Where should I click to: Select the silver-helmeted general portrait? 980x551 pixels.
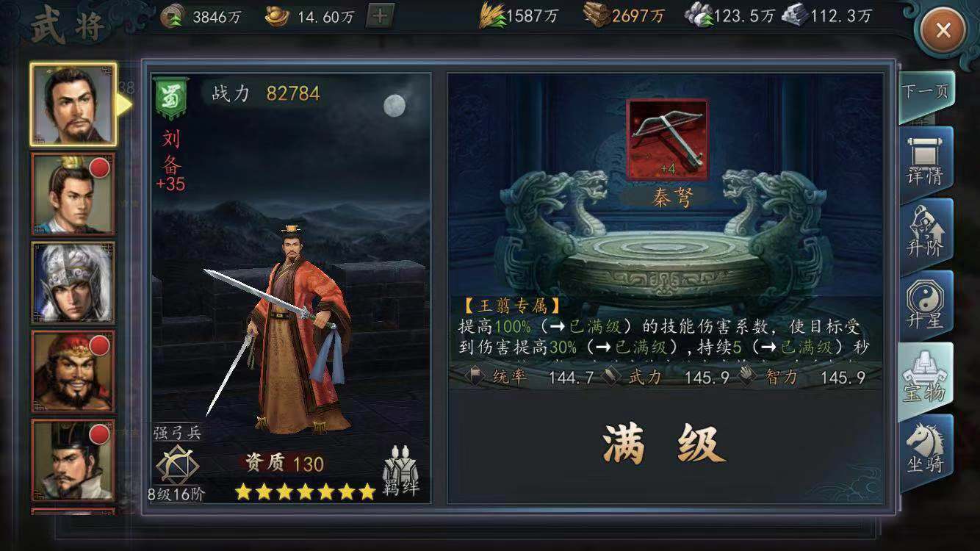(x=73, y=283)
